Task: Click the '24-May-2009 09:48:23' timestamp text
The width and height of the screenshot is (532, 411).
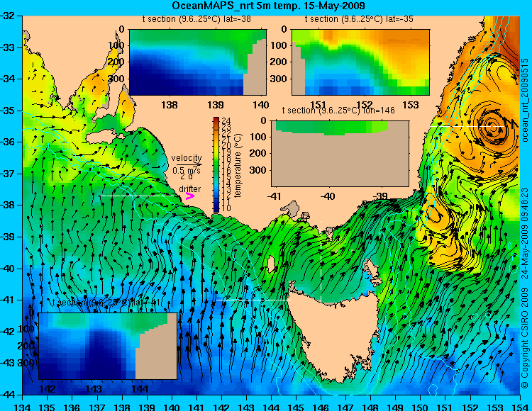Action: 525,234
